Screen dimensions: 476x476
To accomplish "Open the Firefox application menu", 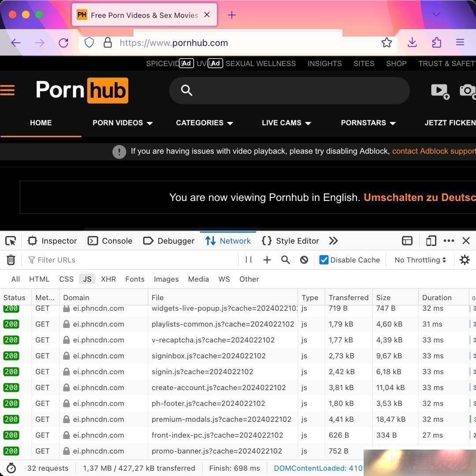I will point(460,42).
